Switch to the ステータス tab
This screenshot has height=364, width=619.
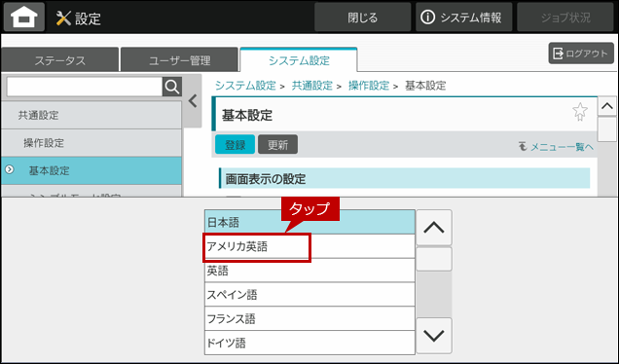(60, 60)
